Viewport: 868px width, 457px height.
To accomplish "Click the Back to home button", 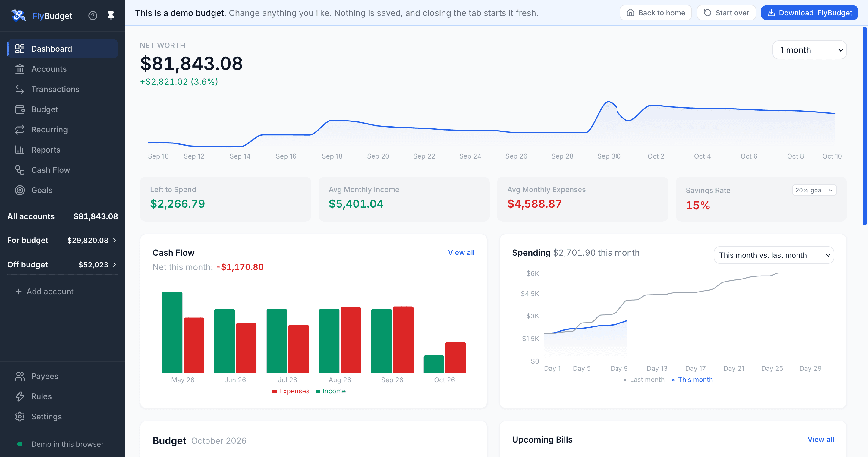I will (x=656, y=13).
